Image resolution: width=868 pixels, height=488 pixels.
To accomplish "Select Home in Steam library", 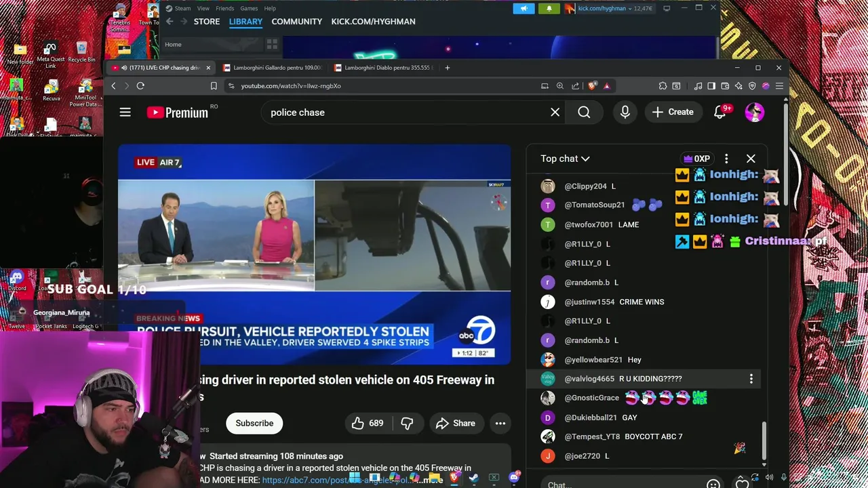I will (x=173, y=45).
